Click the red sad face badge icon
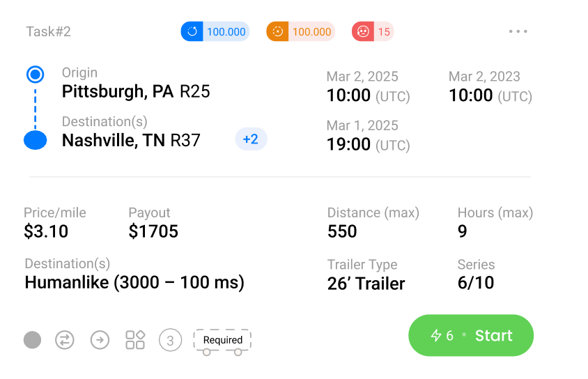 pos(363,31)
